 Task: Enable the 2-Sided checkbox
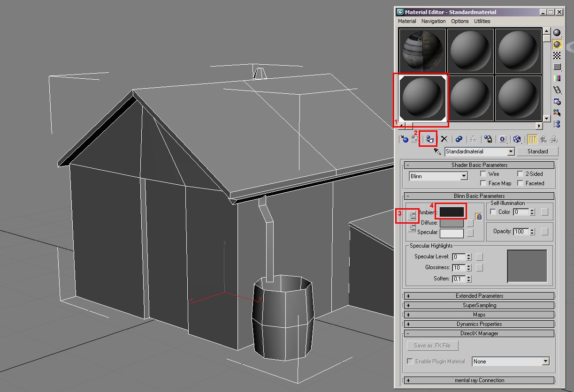(520, 174)
